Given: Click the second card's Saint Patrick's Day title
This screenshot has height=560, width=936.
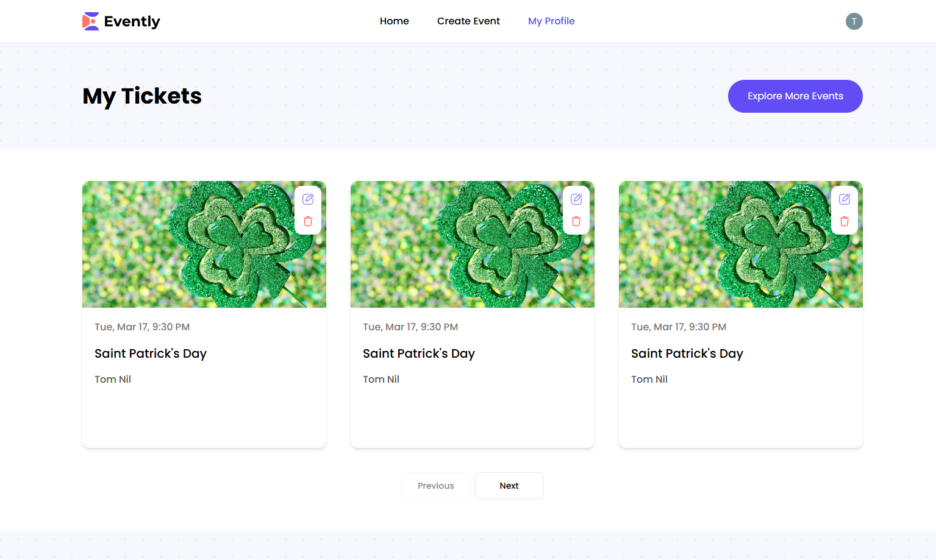Looking at the screenshot, I should pyautogui.click(x=419, y=353).
